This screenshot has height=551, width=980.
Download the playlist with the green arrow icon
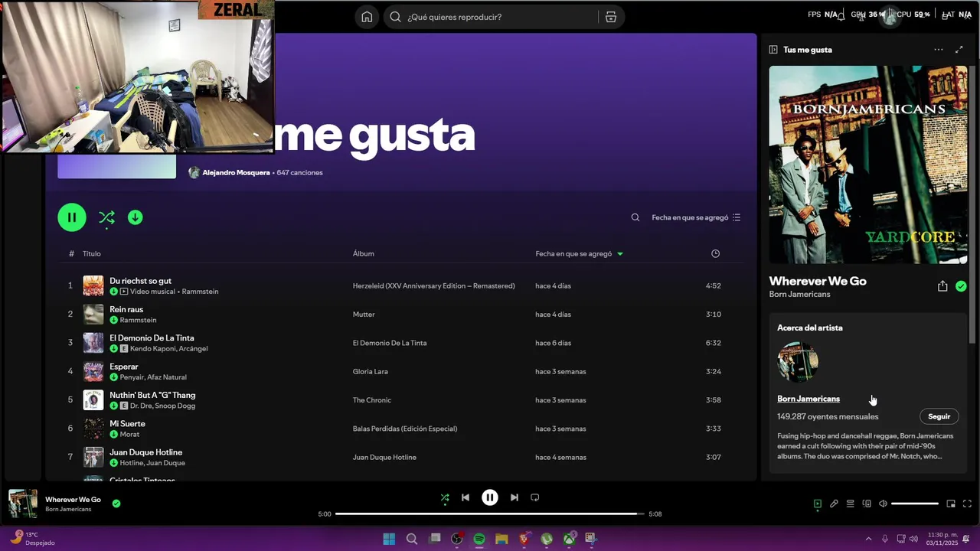pos(135,217)
